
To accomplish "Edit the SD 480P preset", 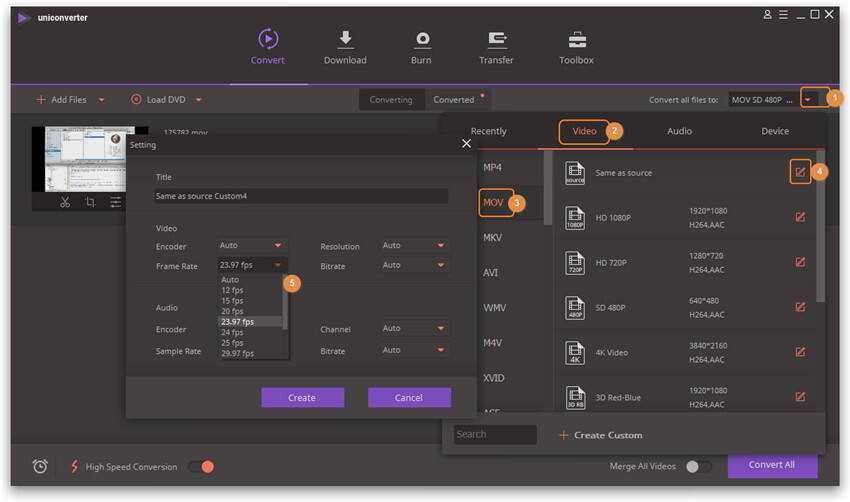I will tap(800, 307).
